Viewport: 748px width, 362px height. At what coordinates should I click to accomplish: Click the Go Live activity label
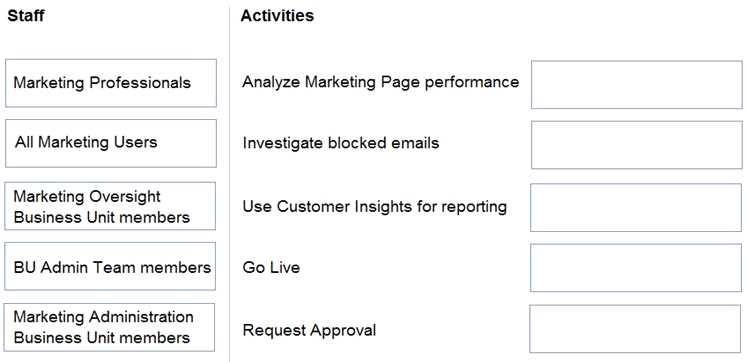271,267
